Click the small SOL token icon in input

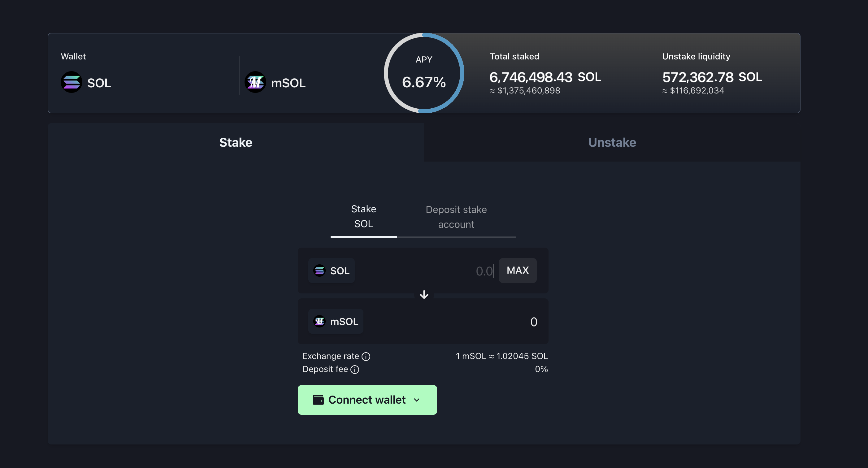click(319, 271)
